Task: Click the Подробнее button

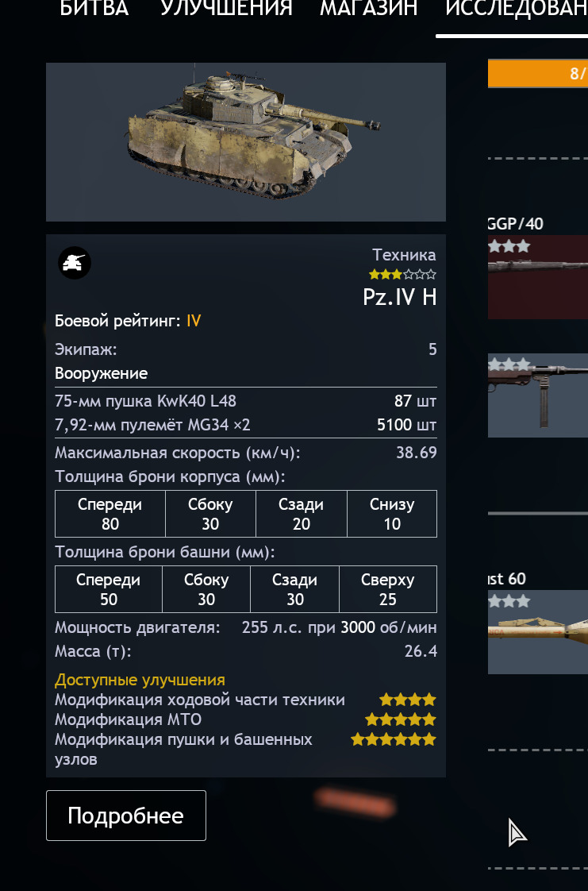Action: pos(126,816)
